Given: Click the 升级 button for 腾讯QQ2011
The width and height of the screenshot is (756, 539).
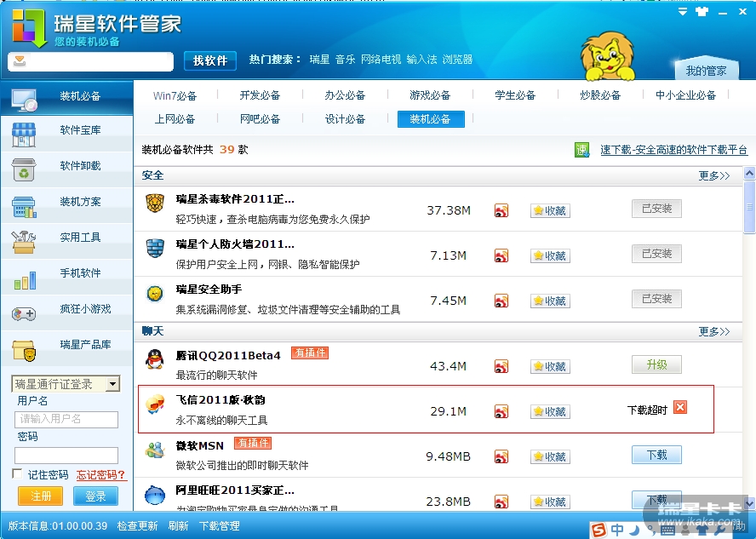Looking at the screenshot, I should tap(656, 364).
